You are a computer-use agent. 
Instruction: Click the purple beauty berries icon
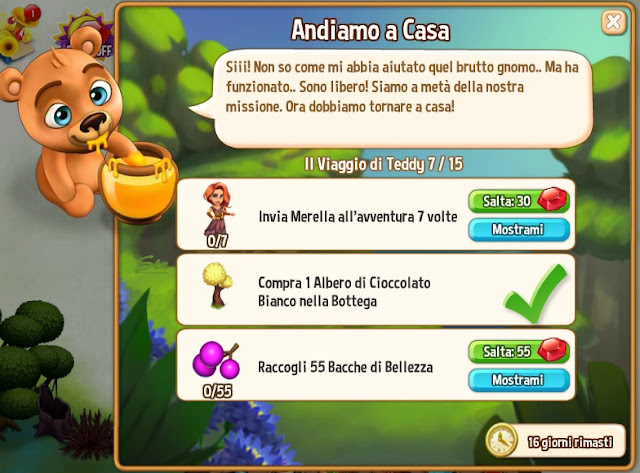pyautogui.click(x=216, y=359)
